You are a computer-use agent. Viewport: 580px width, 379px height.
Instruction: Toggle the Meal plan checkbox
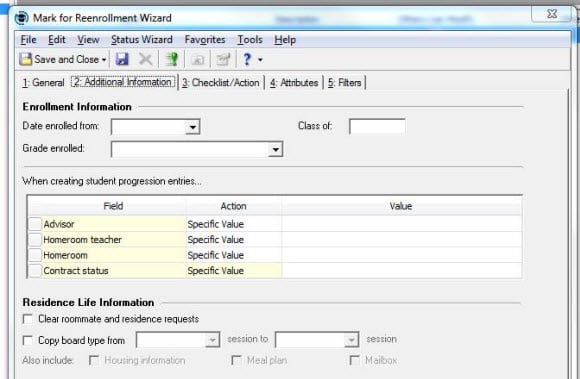tap(236, 360)
